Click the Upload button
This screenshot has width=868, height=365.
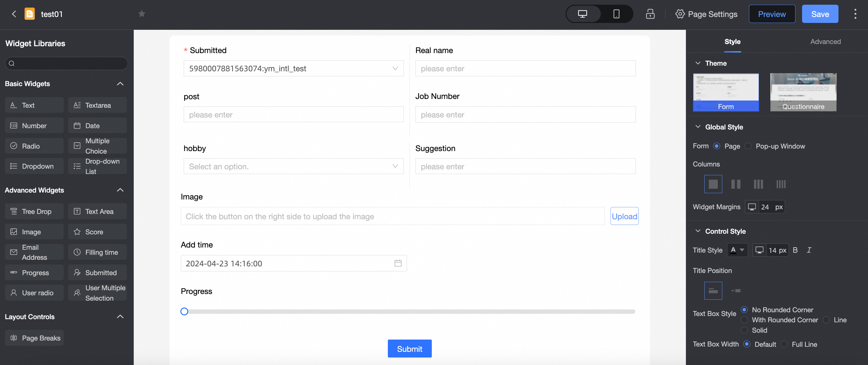tap(624, 216)
